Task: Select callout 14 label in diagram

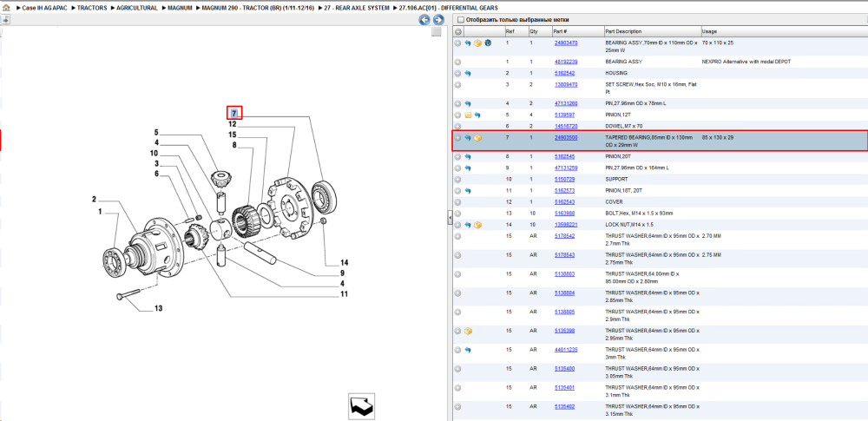Action: point(345,262)
